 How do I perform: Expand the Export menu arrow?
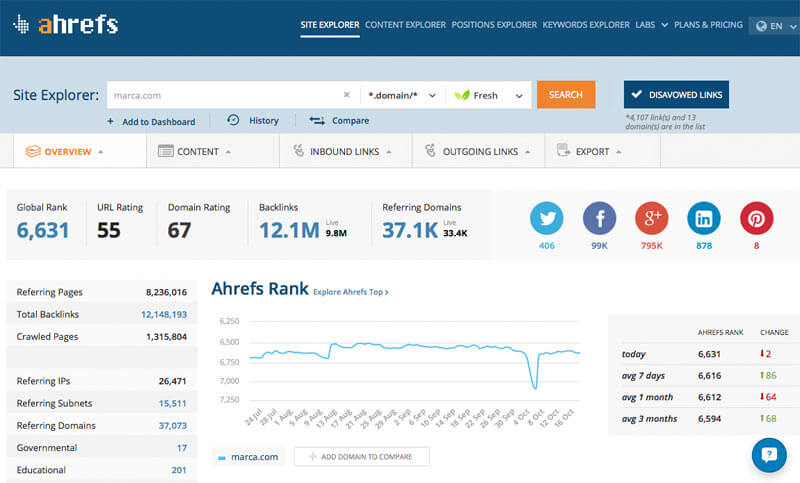coord(618,152)
